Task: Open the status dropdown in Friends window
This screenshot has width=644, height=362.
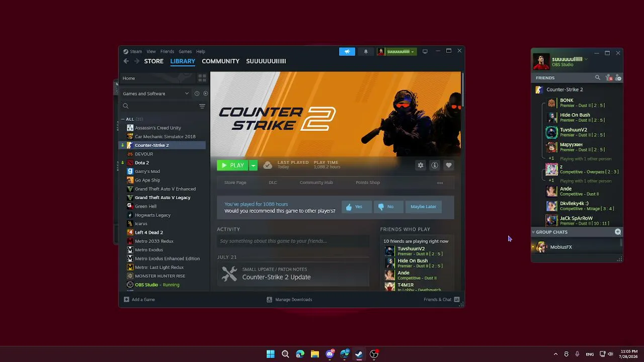Action: 586,59
